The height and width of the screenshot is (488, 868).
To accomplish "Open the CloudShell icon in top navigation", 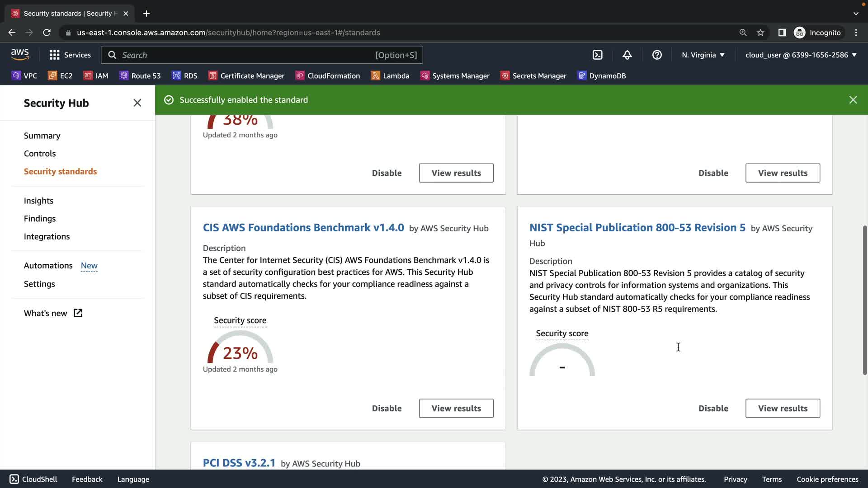I will coord(597,55).
